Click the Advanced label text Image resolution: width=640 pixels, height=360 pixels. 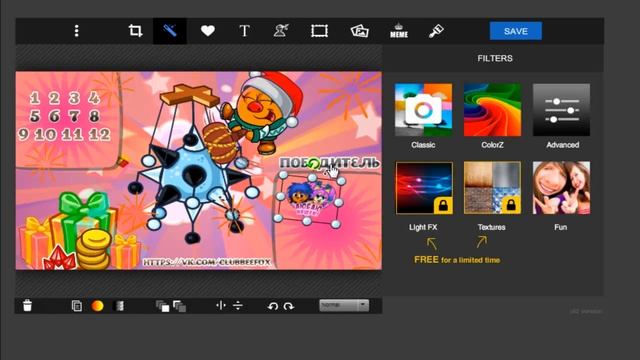coord(562,145)
